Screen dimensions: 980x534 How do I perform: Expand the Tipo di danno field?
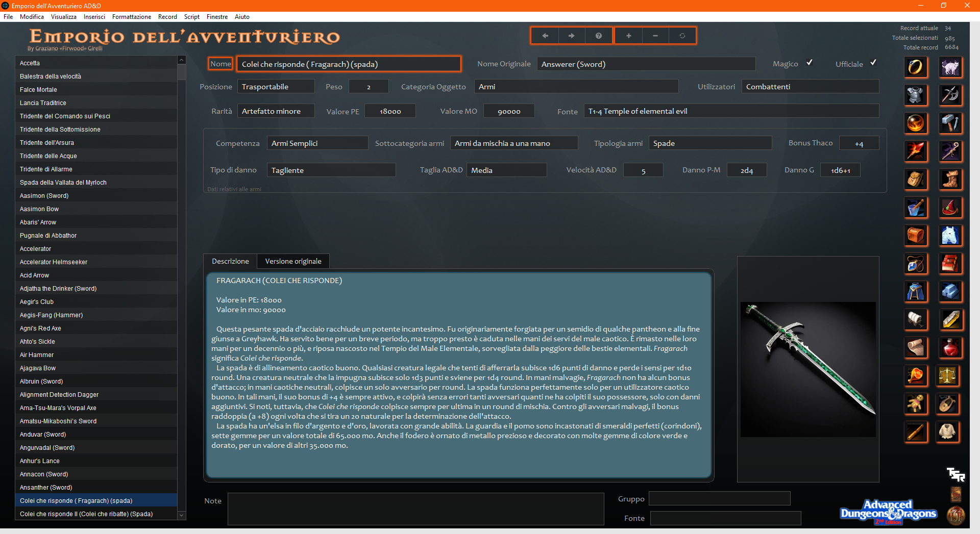[x=331, y=170]
